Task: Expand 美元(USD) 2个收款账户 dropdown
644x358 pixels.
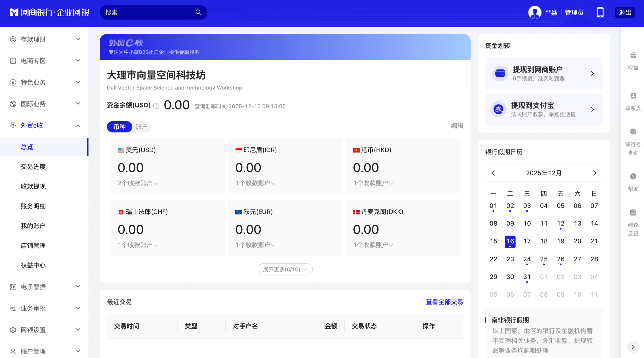Action: coord(138,183)
